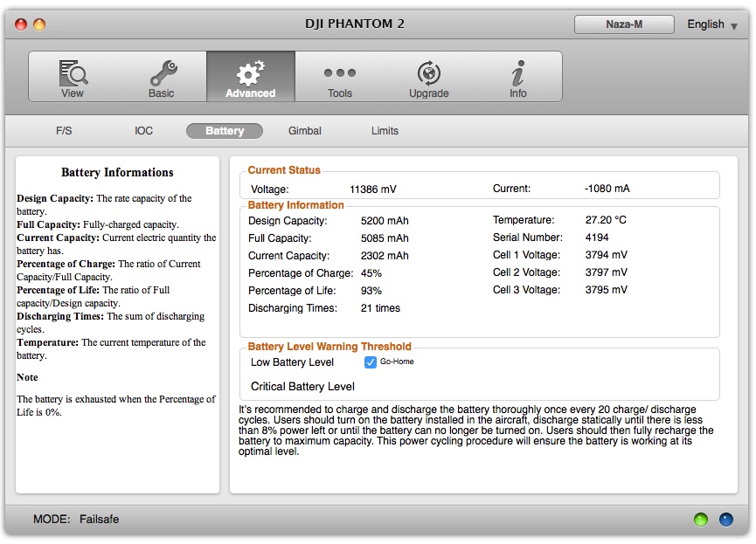Click the Serial Number value 4194

[x=597, y=237]
